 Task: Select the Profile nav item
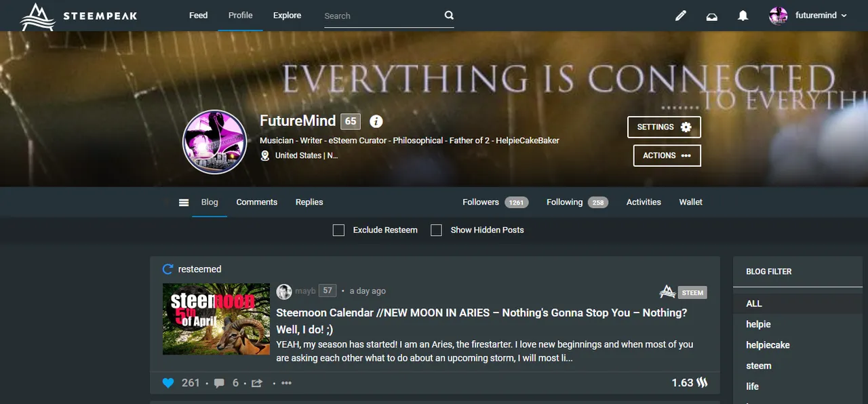click(240, 15)
